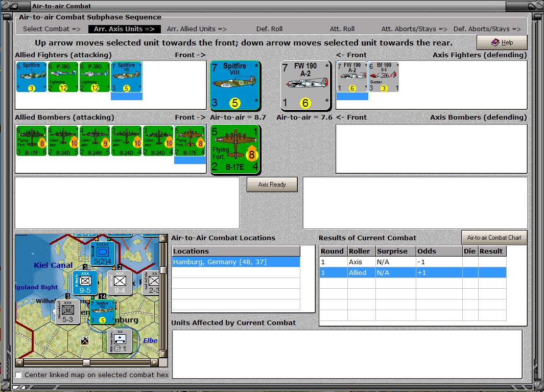Open the Air-to-air Combat Chart

coord(494,238)
